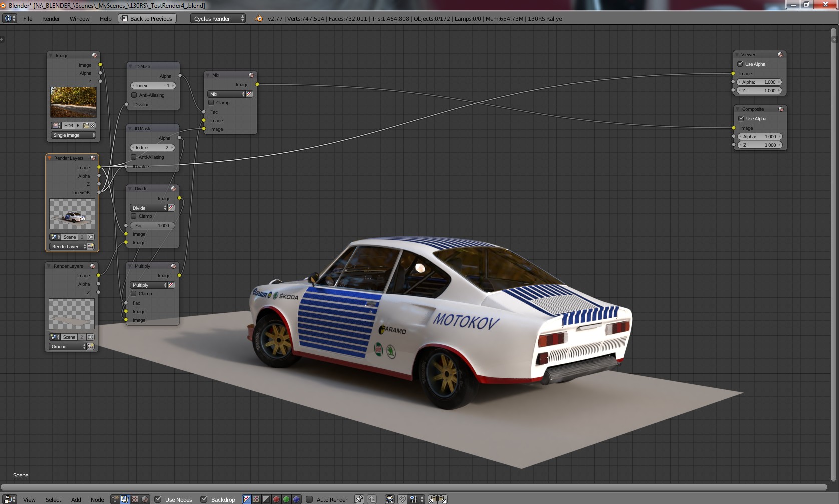This screenshot has height=504, width=839.
Task: Show the backdrop blue channel
Action: (296, 499)
